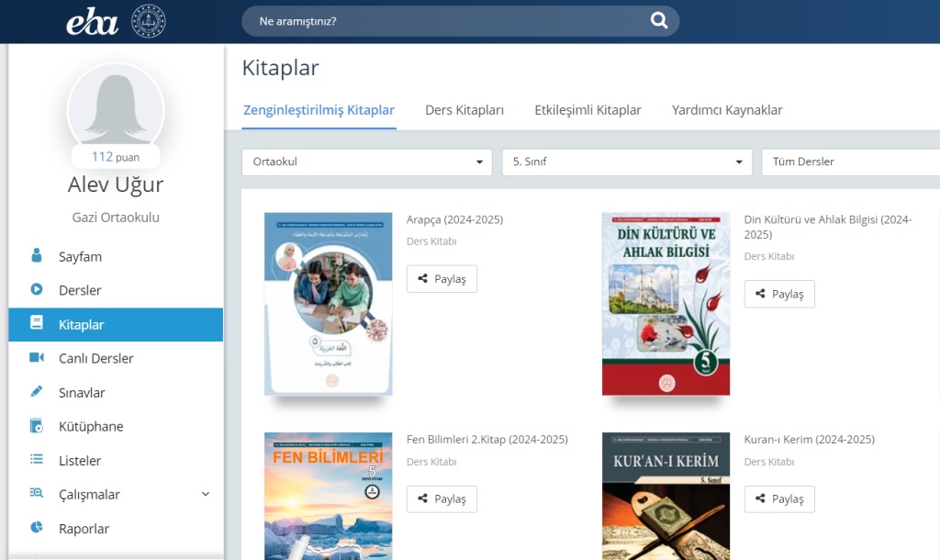The height and width of the screenshot is (560, 940).
Task: Switch to the Ders Kitapları tab
Action: pos(464,110)
